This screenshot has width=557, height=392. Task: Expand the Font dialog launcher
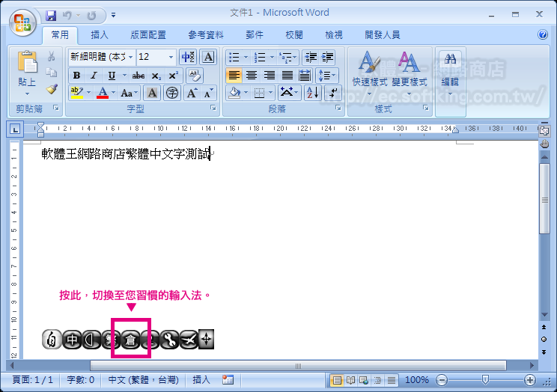[x=213, y=108]
